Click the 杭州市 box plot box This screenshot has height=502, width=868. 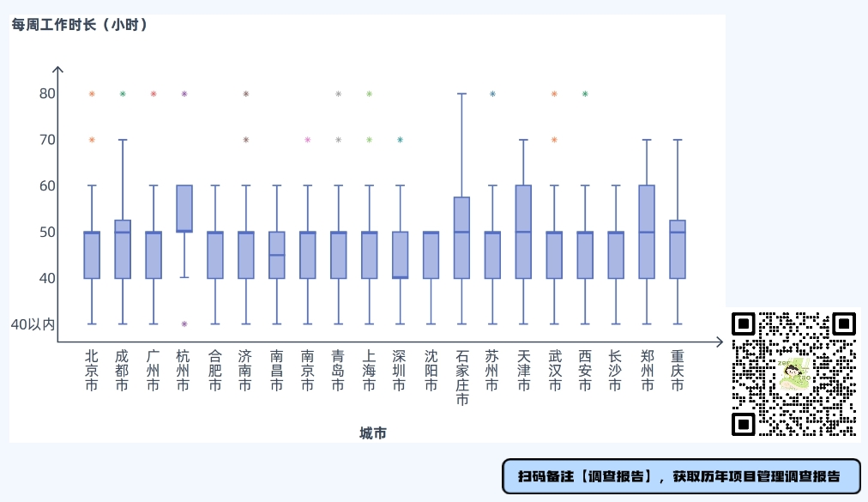click(x=184, y=209)
